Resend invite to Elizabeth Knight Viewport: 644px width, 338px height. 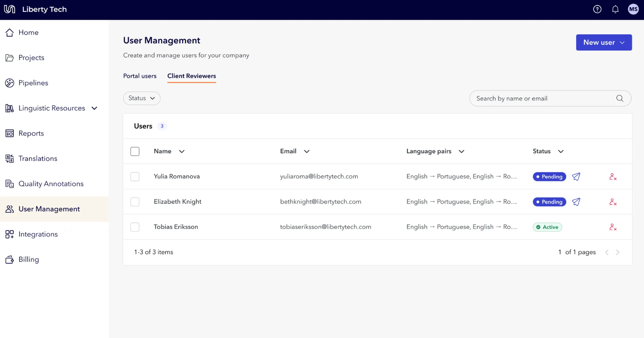click(576, 202)
